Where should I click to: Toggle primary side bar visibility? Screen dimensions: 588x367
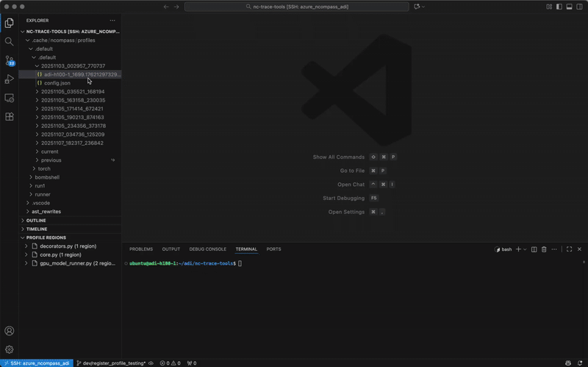[559, 7]
